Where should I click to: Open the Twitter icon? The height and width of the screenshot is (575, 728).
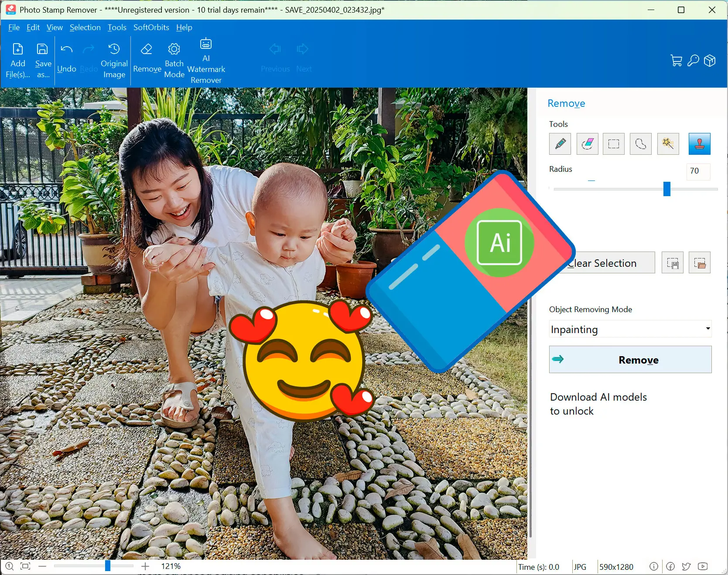[x=686, y=566]
